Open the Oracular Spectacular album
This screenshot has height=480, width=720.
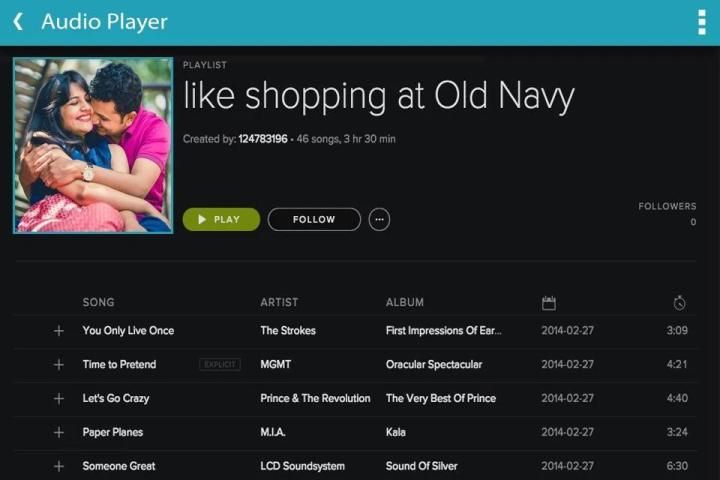[434, 365]
